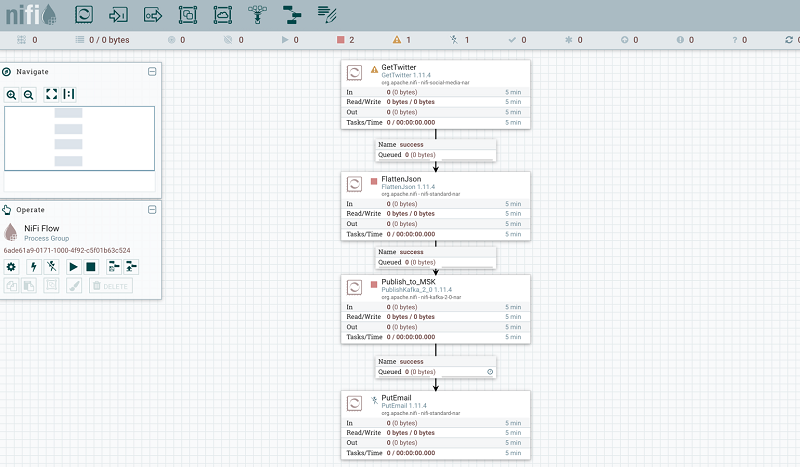Click NiFi Flow name in Operate panel
This screenshot has height=467, width=800.
(x=41, y=228)
